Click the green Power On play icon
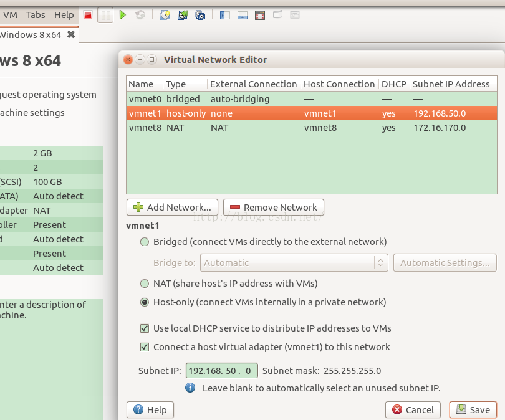Viewport: 505px width, 420px height. (122, 15)
